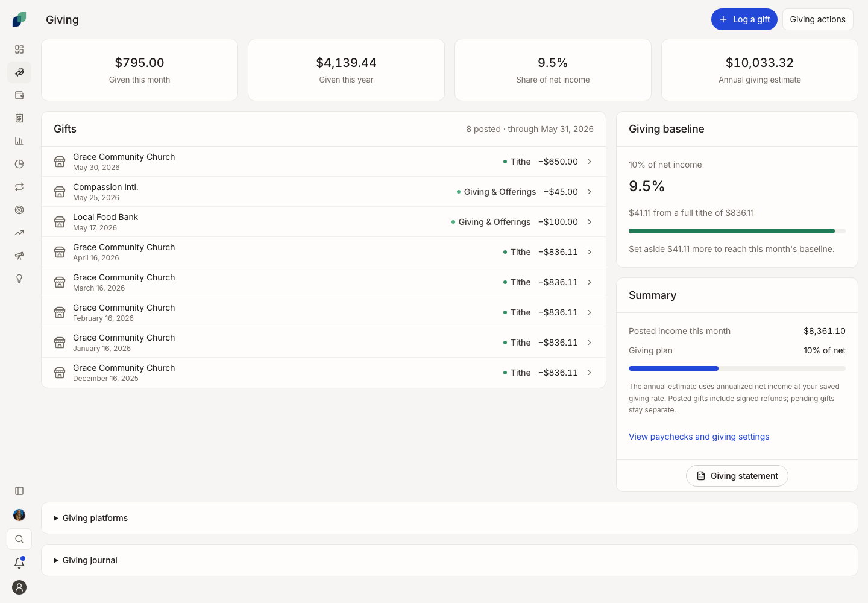The width and height of the screenshot is (868, 603).
Task: Toggle the sidebar collapse panel icon
Action: (19, 491)
